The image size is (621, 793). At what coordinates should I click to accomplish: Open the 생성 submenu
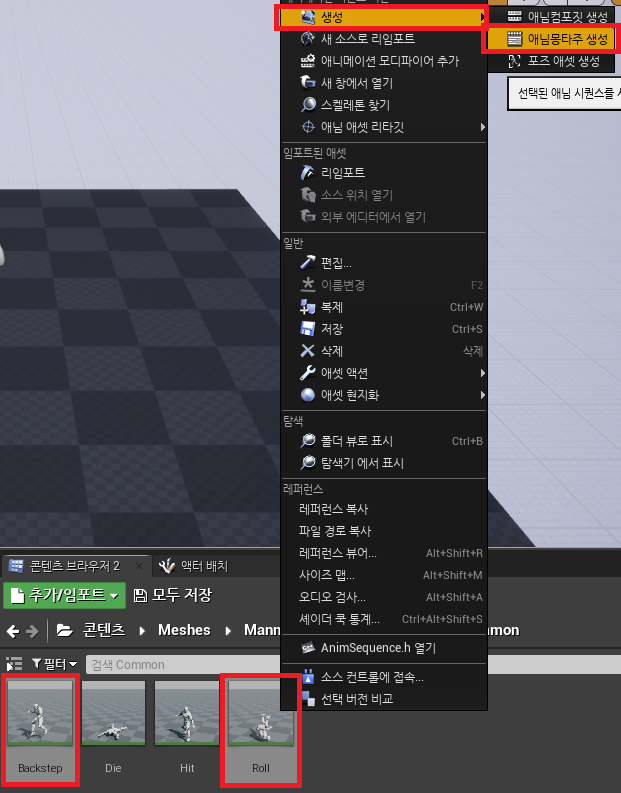coord(383,17)
